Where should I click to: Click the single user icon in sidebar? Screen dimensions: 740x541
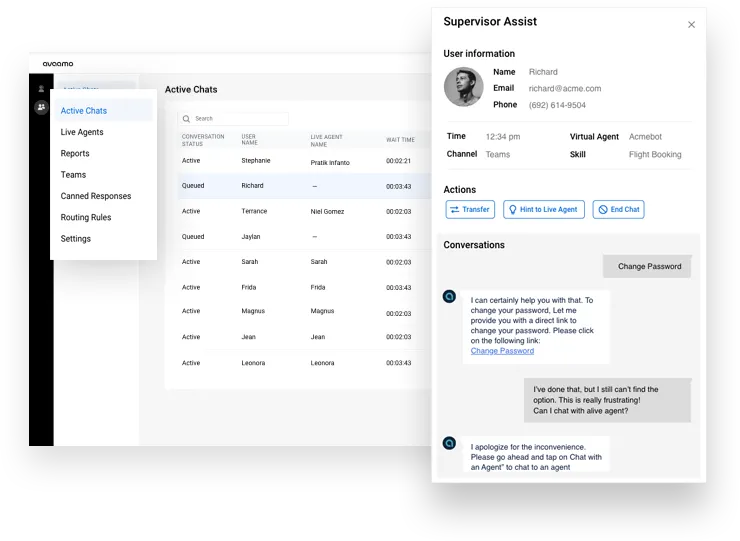[41, 89]
